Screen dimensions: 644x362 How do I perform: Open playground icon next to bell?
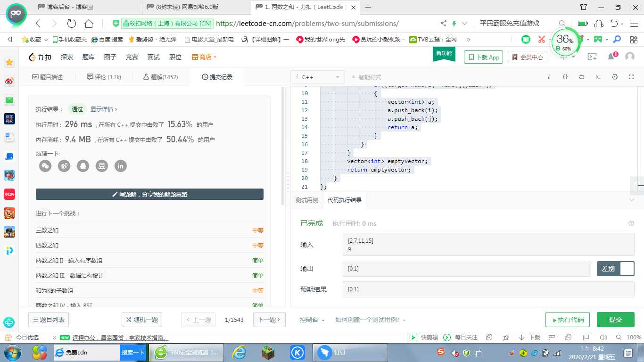(592, 57)
